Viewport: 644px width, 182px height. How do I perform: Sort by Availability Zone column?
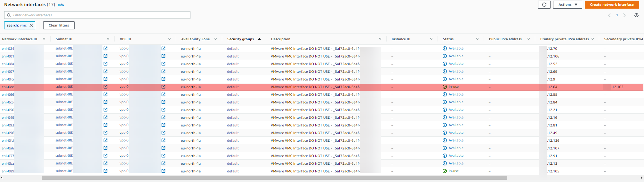(x=195, y=39)
